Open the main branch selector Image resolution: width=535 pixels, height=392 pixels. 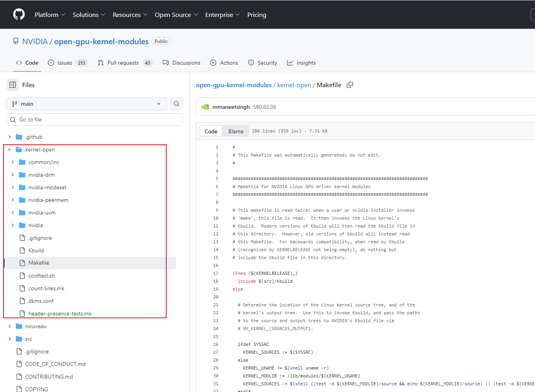coord(86,104)
